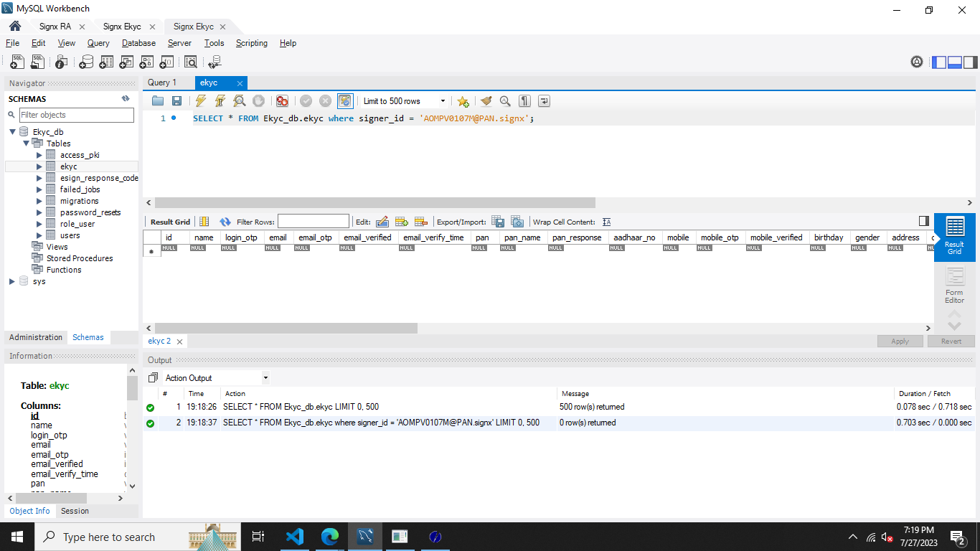Toggle left sidebar panel visibility
The image size is (980, 551).
tap(939, 62)
